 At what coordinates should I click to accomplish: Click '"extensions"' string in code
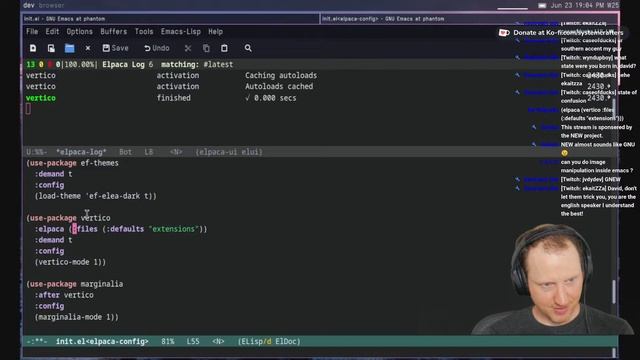pyautogui.click(x=173, y=229)
